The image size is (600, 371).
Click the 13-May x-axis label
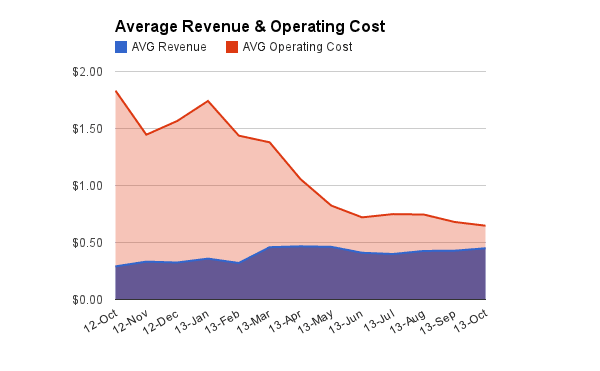point(315,322)
